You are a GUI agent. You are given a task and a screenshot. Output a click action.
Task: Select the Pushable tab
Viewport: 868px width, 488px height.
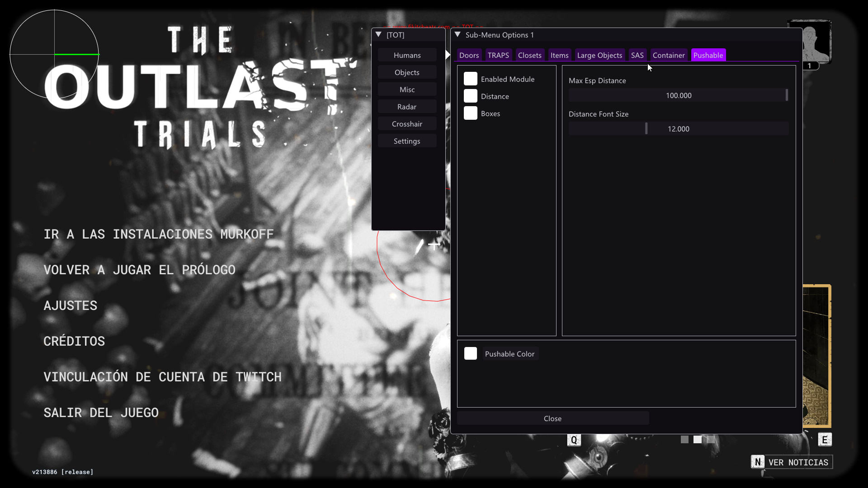(708, 55)
